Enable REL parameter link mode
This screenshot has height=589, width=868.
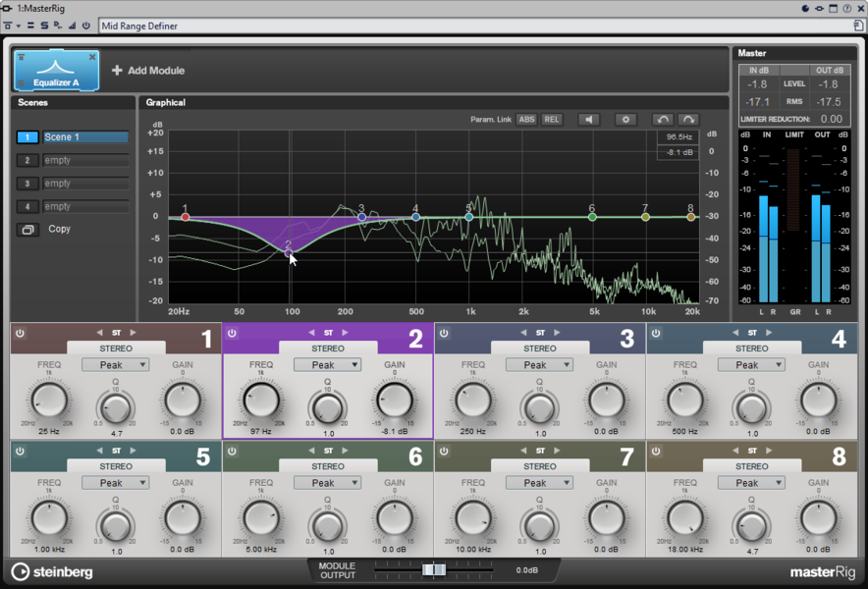point(552,120)
